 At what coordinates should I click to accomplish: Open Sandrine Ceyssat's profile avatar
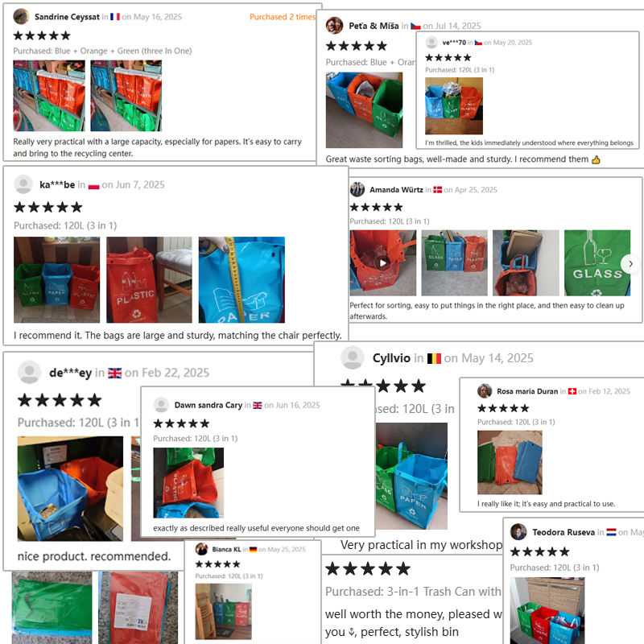click(x=22, y=17)
